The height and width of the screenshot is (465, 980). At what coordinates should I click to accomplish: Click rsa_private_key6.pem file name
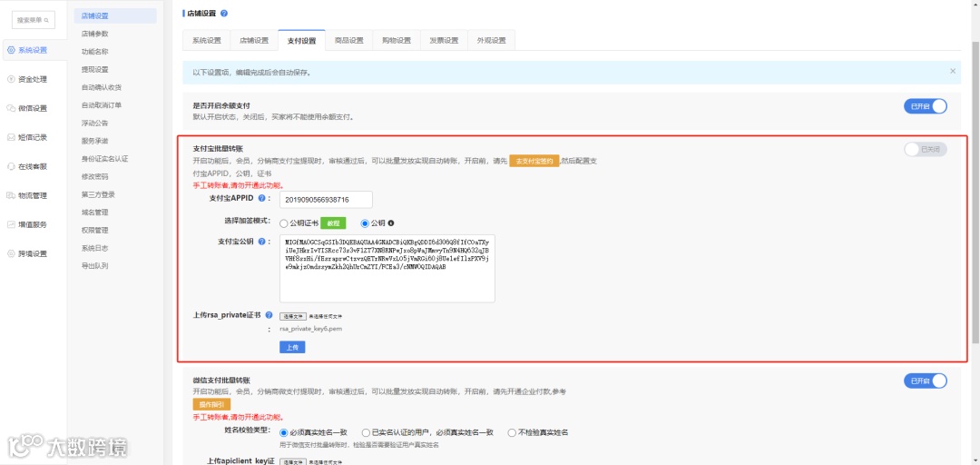310,328
